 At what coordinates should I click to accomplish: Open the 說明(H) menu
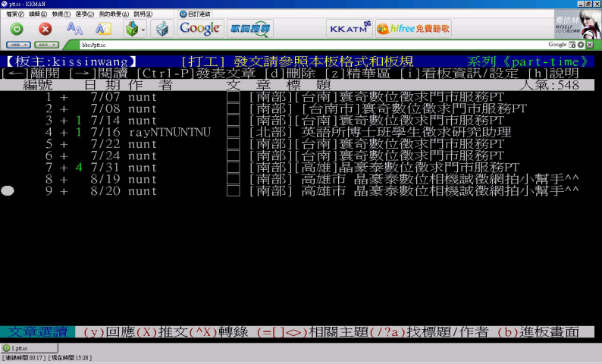click(143, 14)
